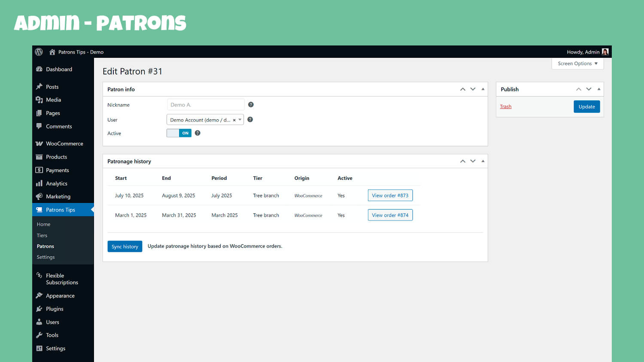Click the Analytics bar chart icon
The width and height of the screenshot is (644, 362).
tap(39, 184)
